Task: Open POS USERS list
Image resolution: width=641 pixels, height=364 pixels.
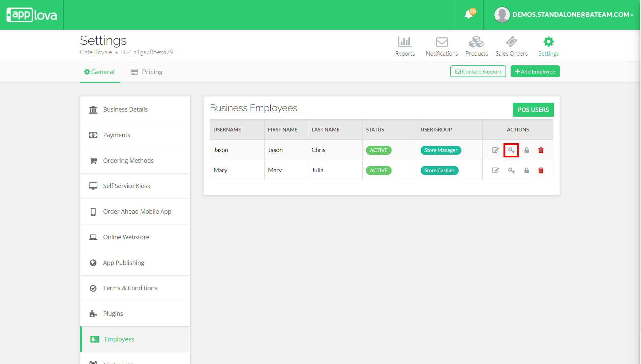Action: (533, 110)
